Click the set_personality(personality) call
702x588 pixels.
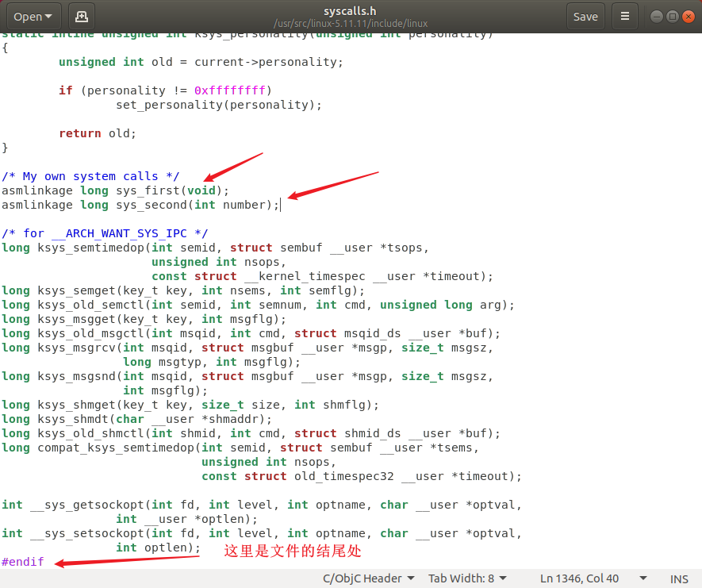coord(219,105)
